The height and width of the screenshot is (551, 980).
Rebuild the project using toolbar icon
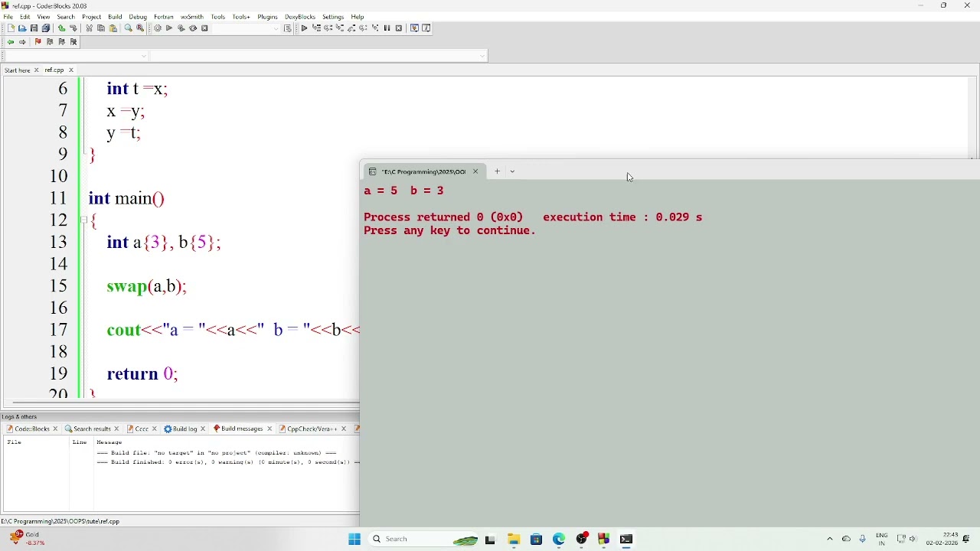[194, 28]
